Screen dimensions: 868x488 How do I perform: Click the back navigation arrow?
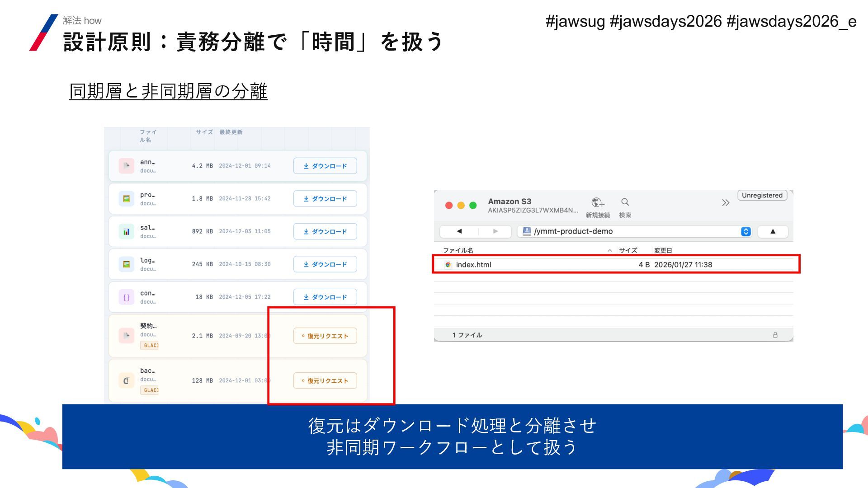point(459,231)
